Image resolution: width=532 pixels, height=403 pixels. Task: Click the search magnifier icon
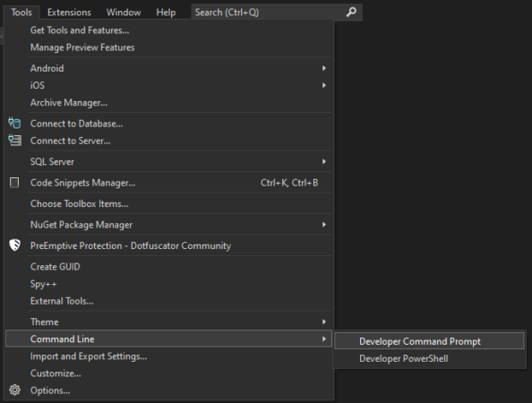coord(351,13)
